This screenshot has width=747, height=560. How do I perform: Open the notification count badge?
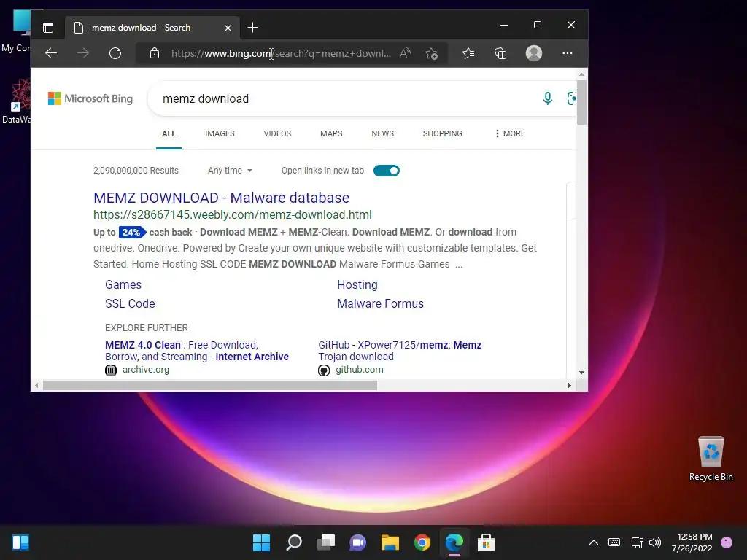click(727, 542)
